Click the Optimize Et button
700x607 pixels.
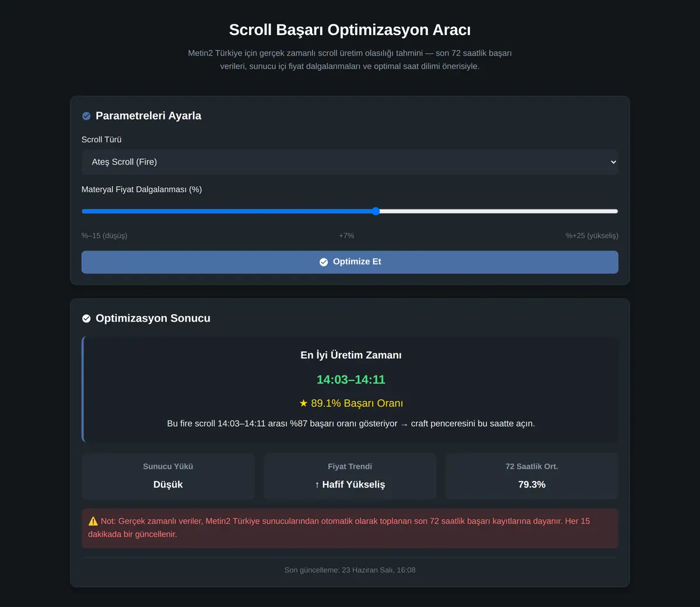pos(350,262)
